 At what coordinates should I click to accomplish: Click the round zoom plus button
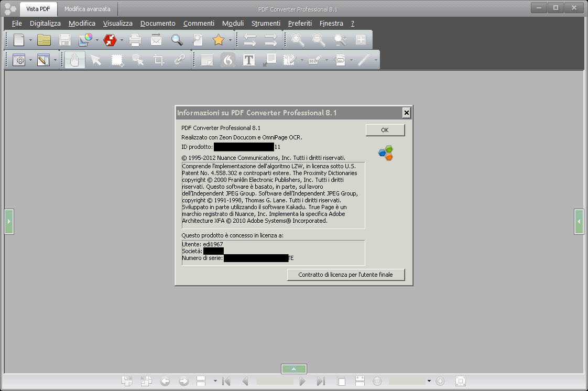click(440, 381)
